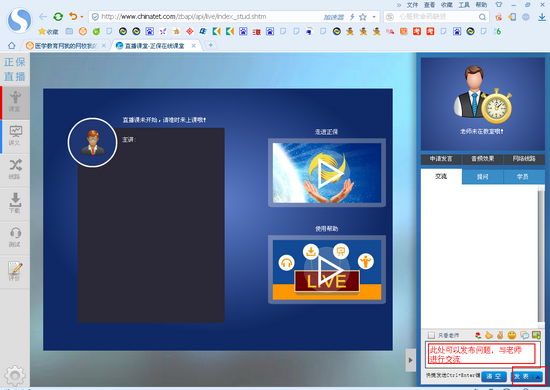Click the 清空 clear button
The height and width of the screenshot is (390, 550).
point(494,377)
